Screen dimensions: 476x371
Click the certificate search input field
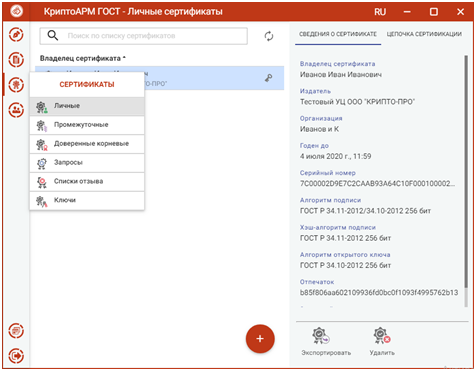tap(143, 36)
